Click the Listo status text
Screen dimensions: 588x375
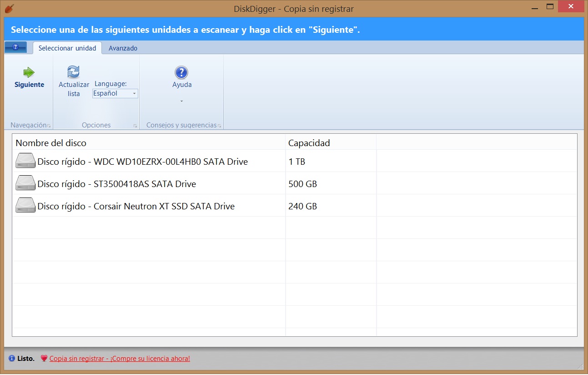(26, 359)
